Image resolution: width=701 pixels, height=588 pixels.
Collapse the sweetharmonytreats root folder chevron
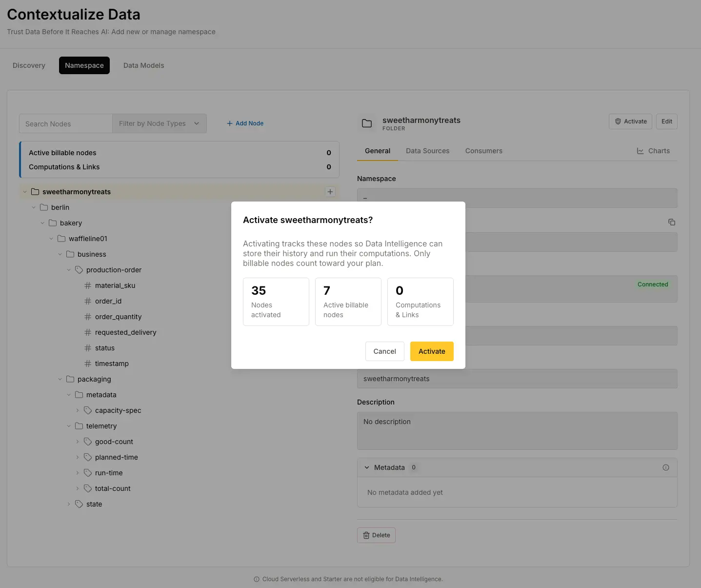[25, 192]
